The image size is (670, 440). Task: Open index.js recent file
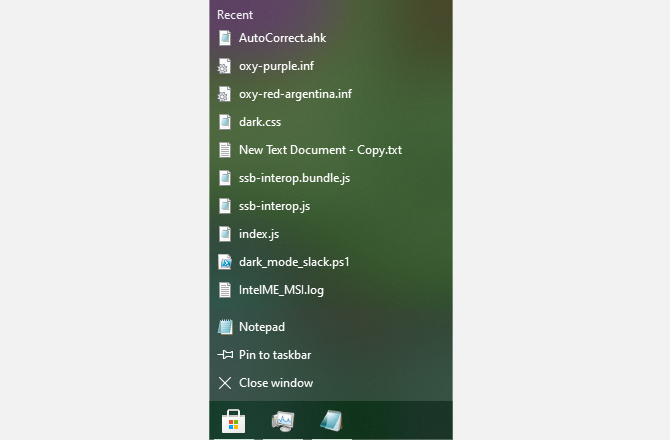tap(331, 234)
